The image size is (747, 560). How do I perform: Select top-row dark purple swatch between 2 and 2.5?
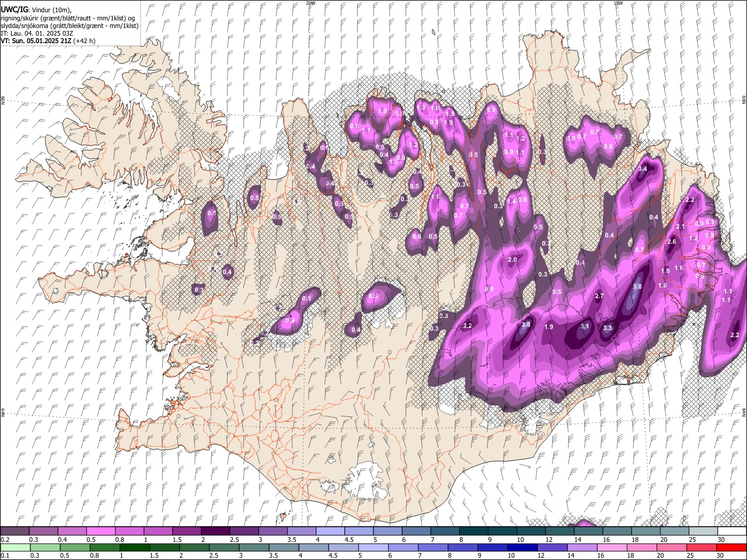click(215, 531)
